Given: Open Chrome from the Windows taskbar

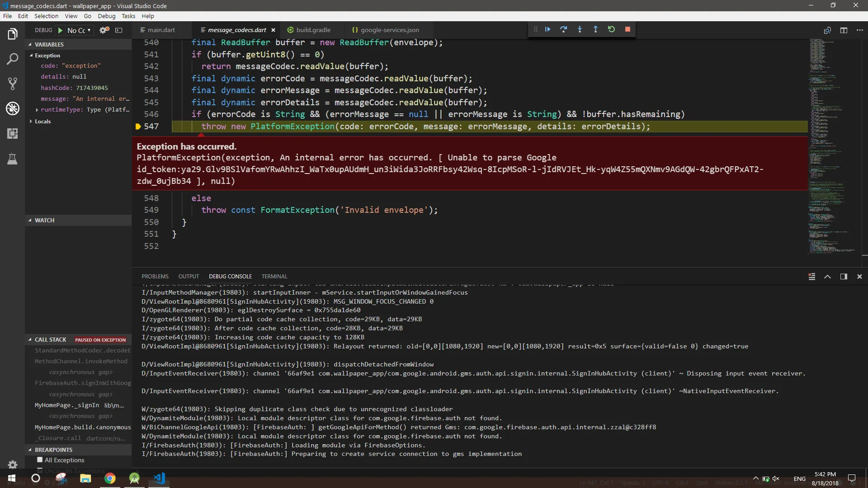Looking at the screenshot, I should 110,479.
